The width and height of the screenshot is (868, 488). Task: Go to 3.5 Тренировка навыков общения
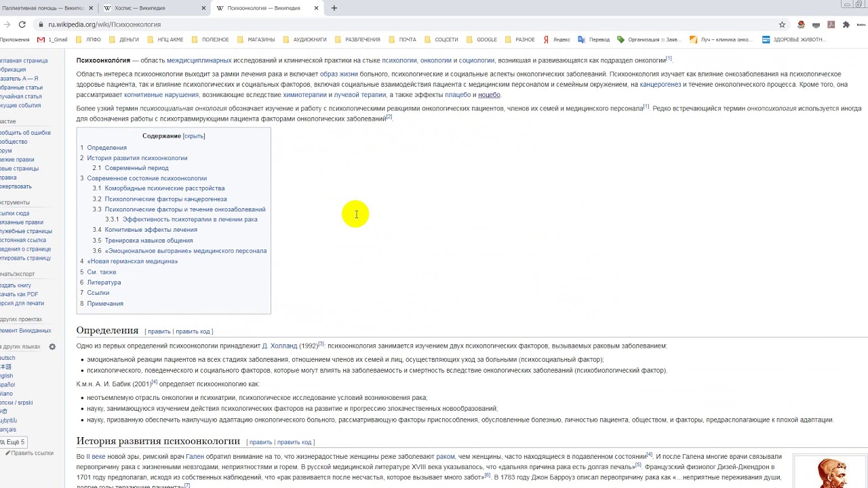pos(142,241)
